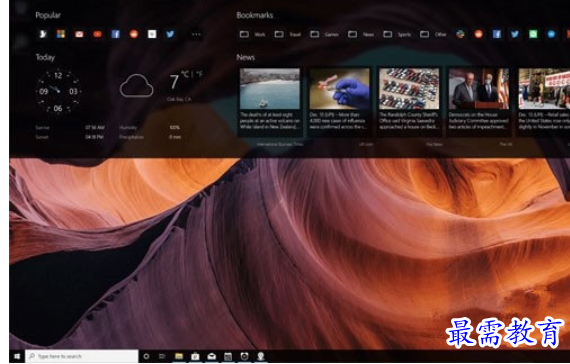This screenshot has width=570, height=364.
Task: Launch File Explorer from the taskbar
Action: (x=178, y=356)
